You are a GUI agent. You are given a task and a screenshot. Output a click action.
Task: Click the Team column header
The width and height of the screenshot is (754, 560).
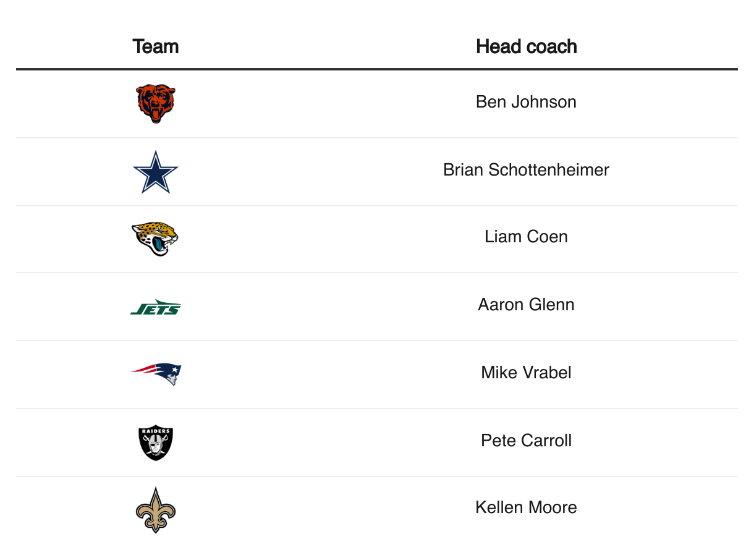(156, 47)
